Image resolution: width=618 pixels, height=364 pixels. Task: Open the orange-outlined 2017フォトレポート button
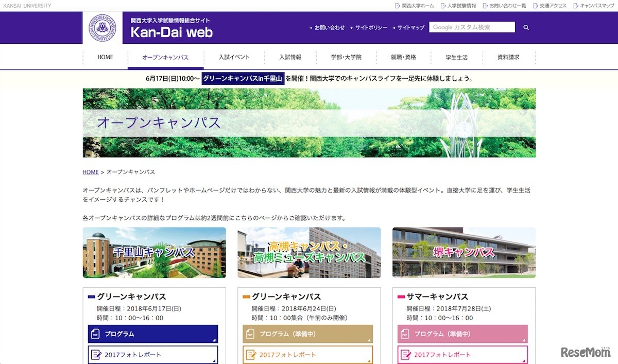click(308, 355)
